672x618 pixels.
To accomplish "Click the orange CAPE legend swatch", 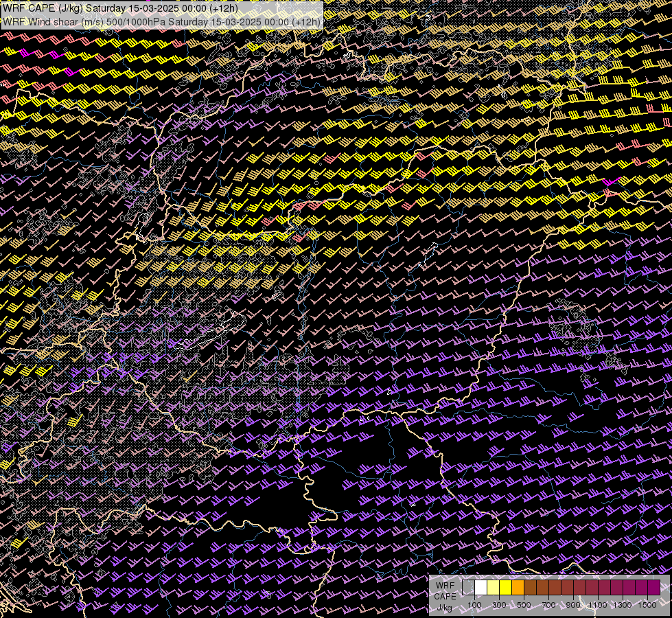I will pos(518,588).
